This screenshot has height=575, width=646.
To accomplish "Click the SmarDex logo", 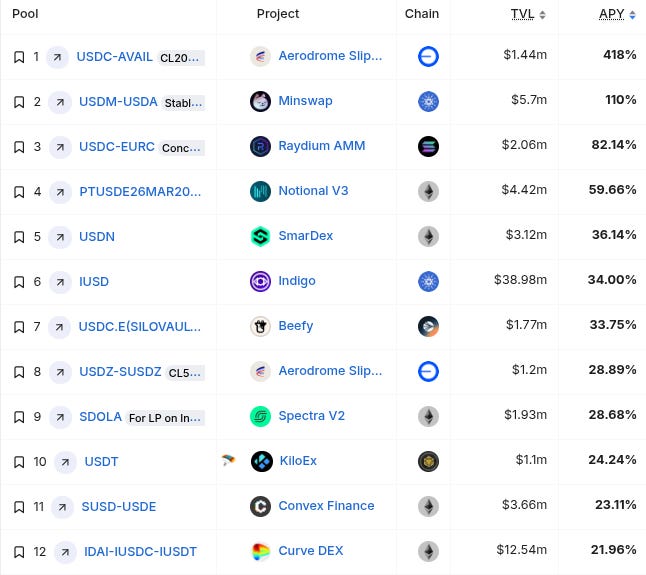I will point(260,236).
